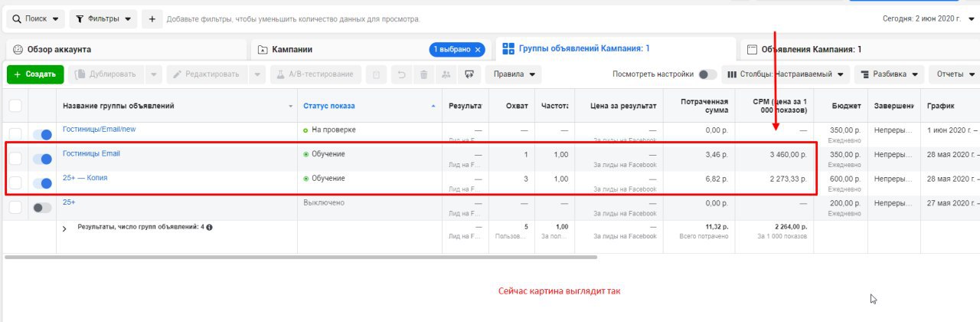980x322 pixels.
Task: Click the horizontal scrollbar below the table
Action: [x=300, y=257]
